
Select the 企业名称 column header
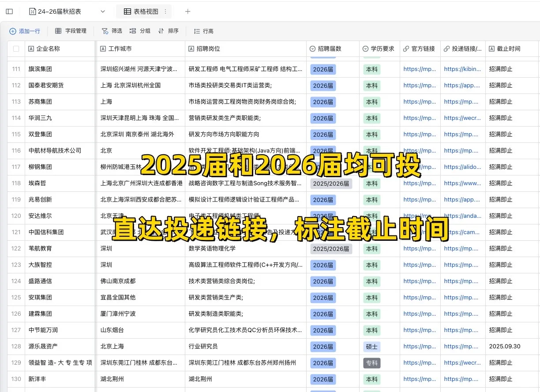(x=60, y=49)
